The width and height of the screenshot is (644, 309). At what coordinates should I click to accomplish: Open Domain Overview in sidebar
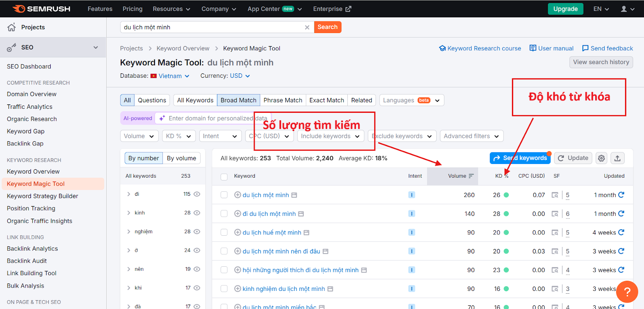tap(32, 94)
